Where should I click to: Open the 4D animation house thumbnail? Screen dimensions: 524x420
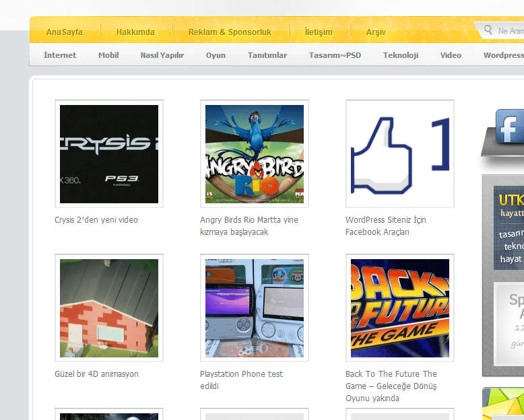[109, 308]
